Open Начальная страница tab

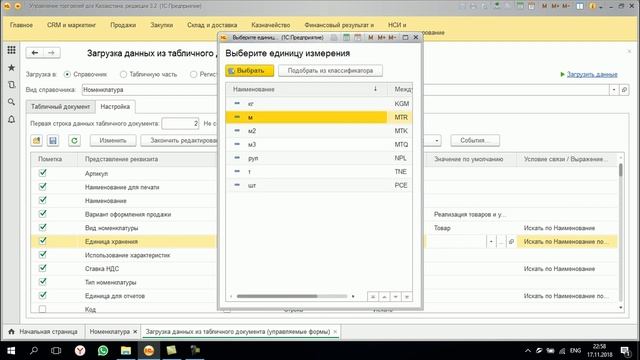click(44, 331)
